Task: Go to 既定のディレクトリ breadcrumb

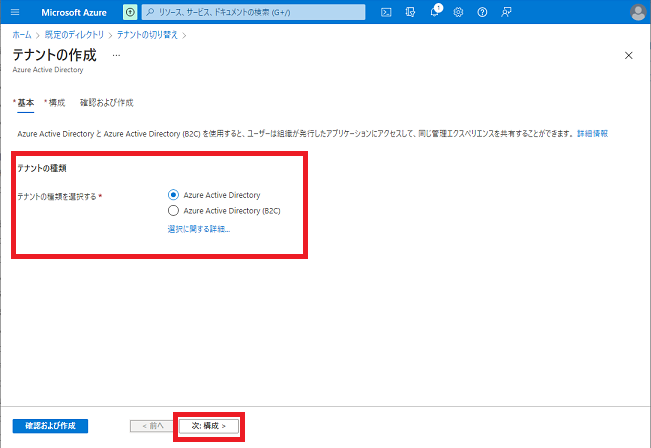Action: pyautogui.click(x=74, y=35)
